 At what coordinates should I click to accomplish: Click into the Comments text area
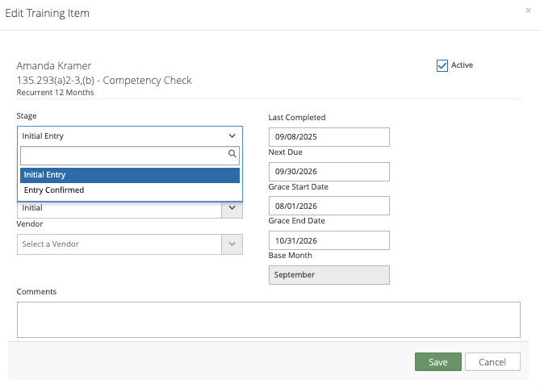[269, 319]
